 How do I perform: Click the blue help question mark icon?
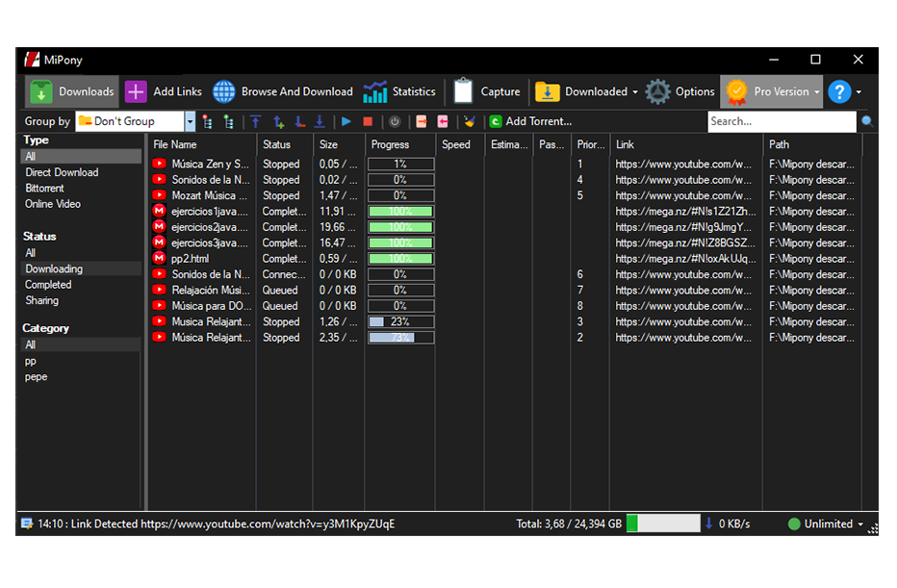(839, 91)
